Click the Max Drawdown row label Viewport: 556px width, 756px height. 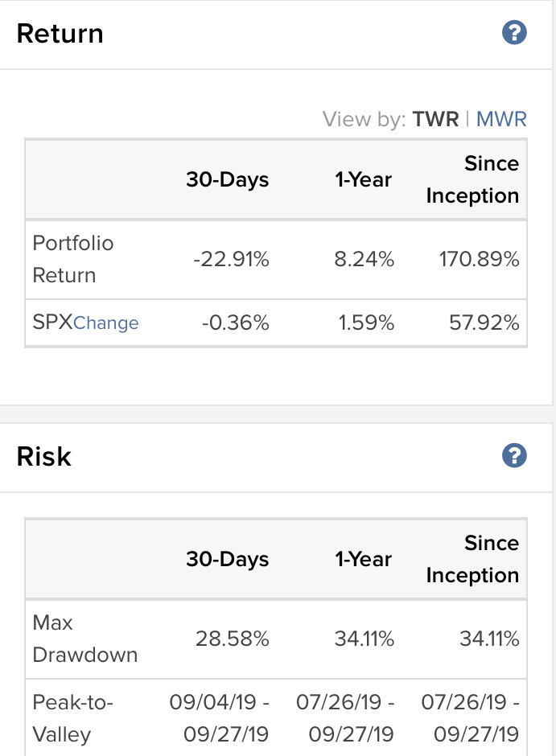pyautogui.click(x=84, y=639)
